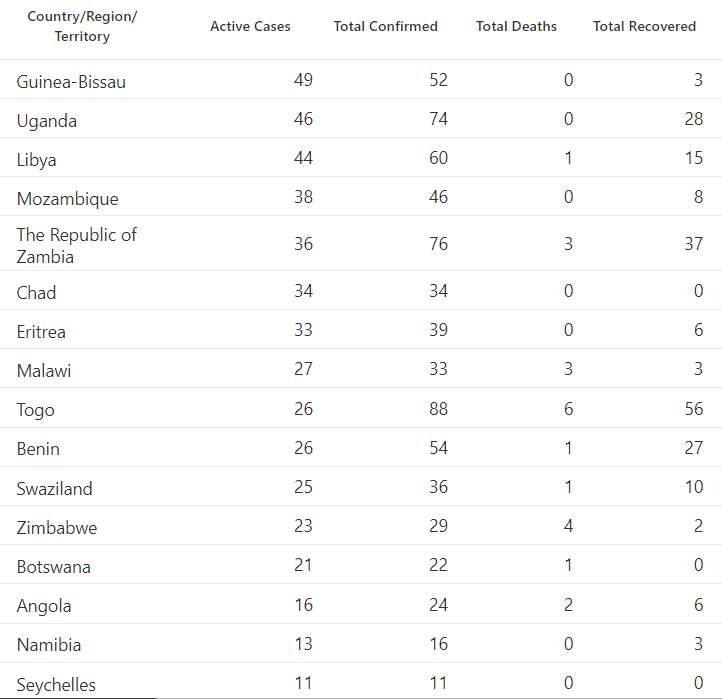This screenshot has height=699, width=722.
Task: Sort by Total Confirmed column header
Action: click(x=385, y=26)
